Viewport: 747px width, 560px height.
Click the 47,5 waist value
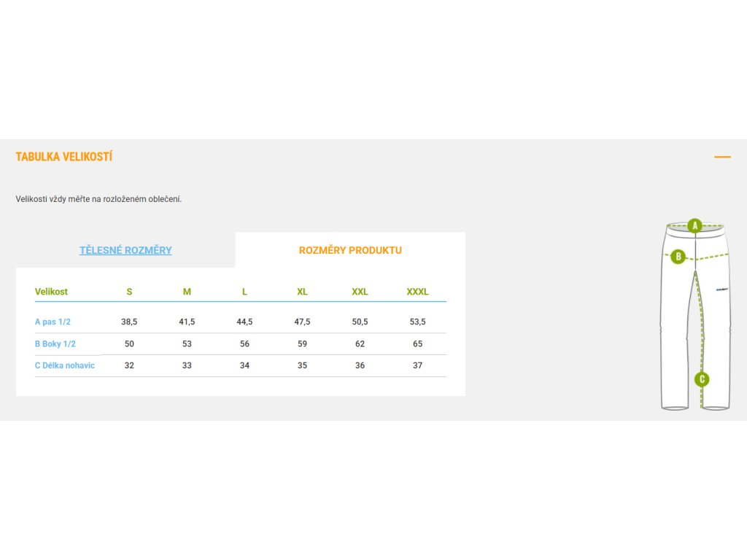(302, 322)
